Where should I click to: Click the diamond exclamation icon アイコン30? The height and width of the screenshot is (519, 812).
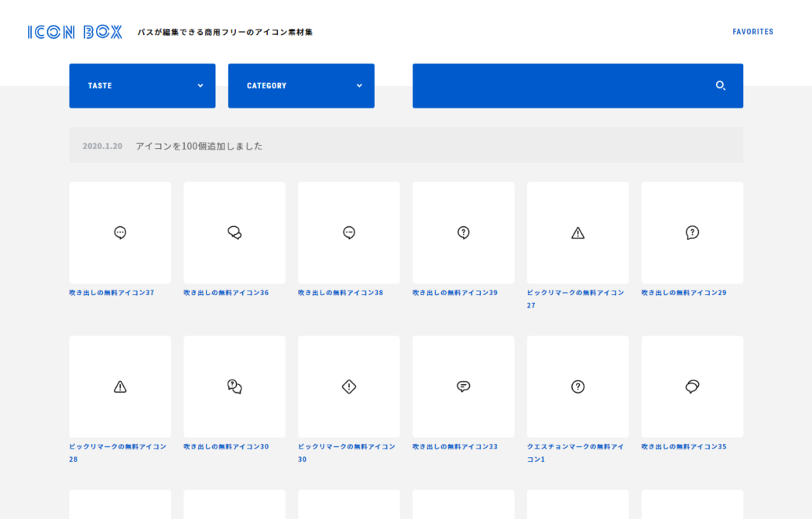348,386
